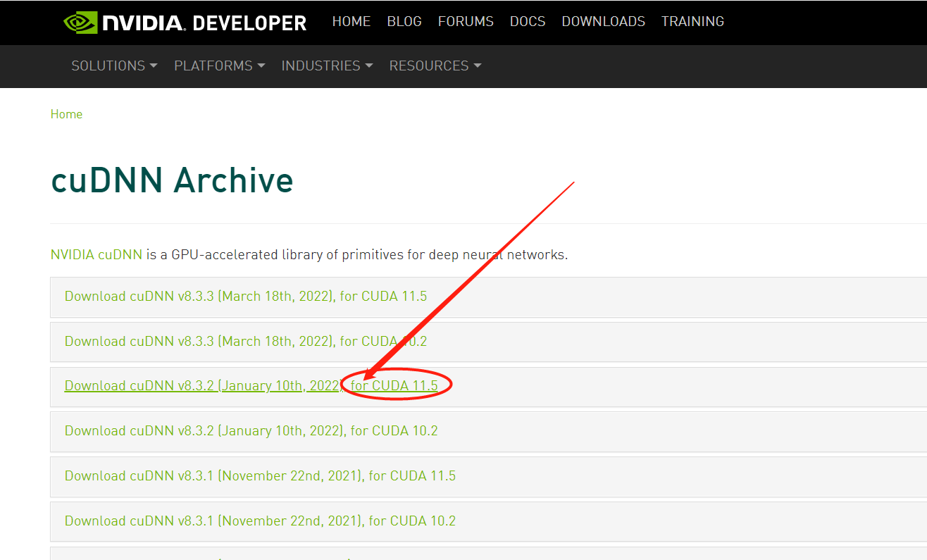927x560 pixels.
Task: Expand cuDNN v8.3.2 for CUDA 10.2
Action: click(251, 430)
